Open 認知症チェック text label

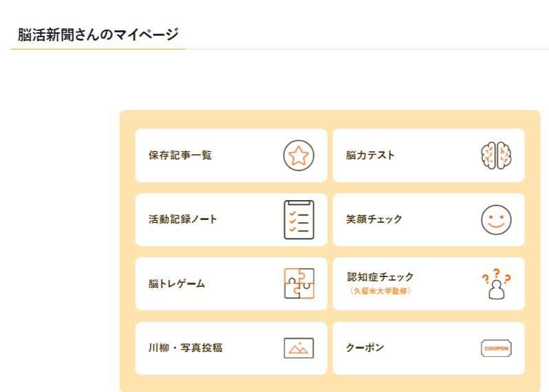(380, 277)
